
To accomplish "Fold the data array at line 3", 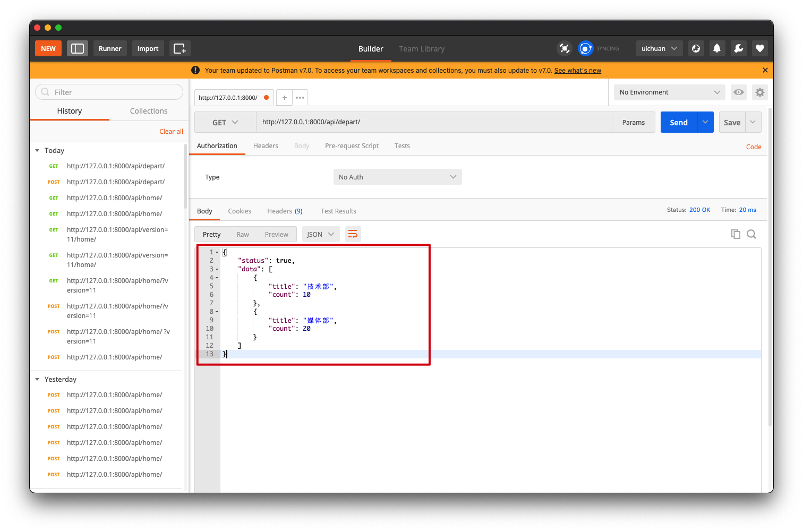I will pos(217,269).
